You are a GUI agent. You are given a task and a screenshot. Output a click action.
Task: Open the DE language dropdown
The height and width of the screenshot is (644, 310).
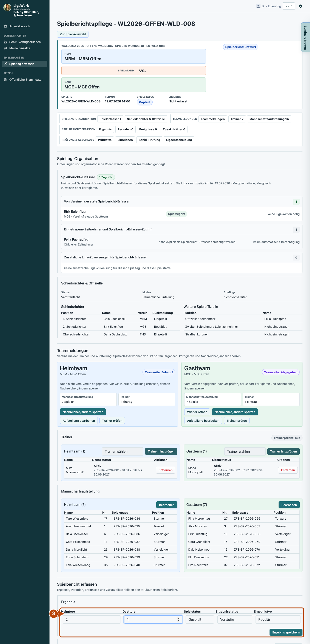click(x=289, y=6)
